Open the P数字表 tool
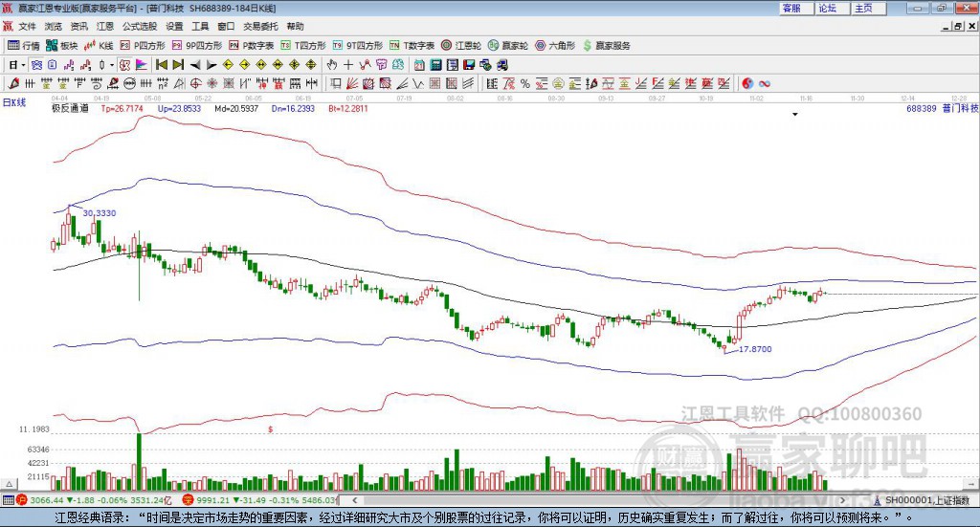The width and height of the screenshot is (980, 527). click(252, 46)
